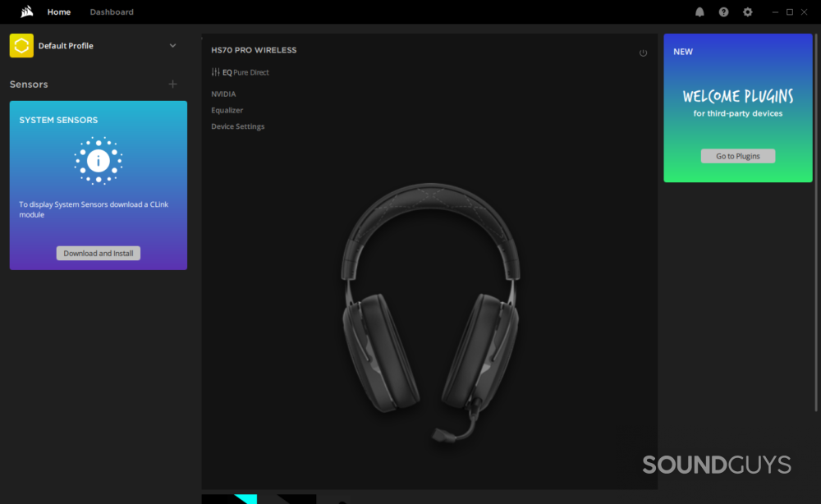Open notifications via the bell icon

[x=699, y=11]
